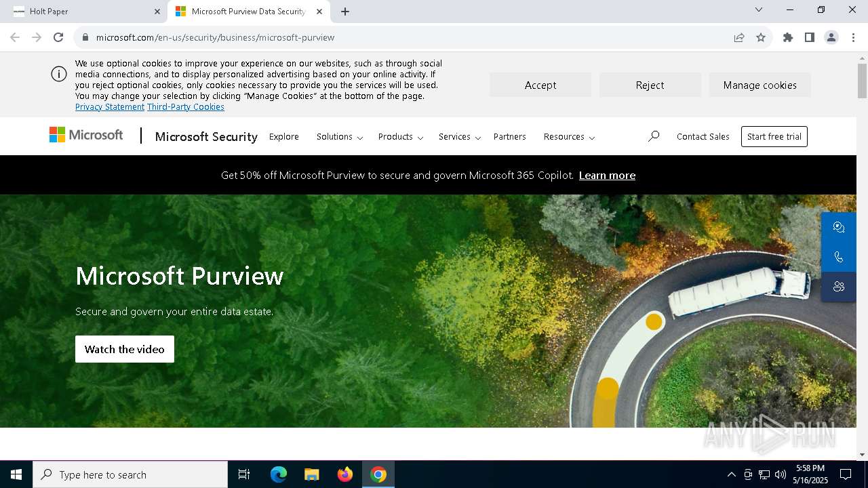The image size is (868, 488).
Task: Open Manage cookies settings
Action: [x=759, y=85]
